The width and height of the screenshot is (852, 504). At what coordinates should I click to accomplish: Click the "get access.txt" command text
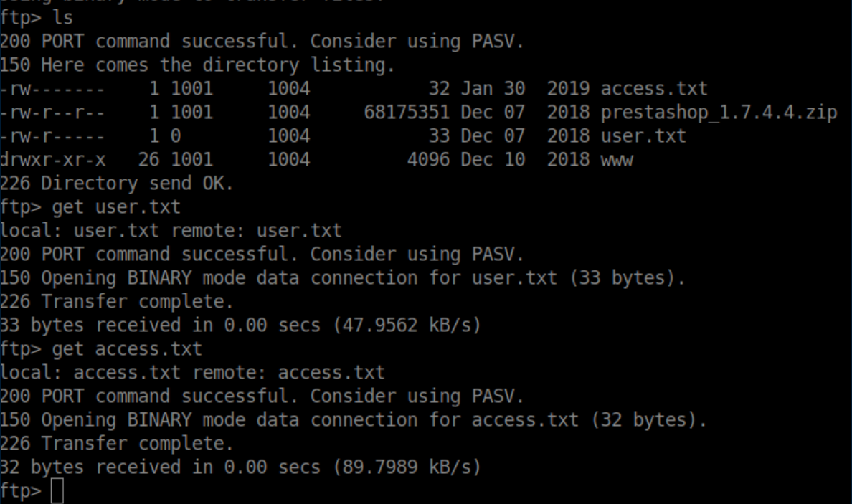[x=127, y=349]
